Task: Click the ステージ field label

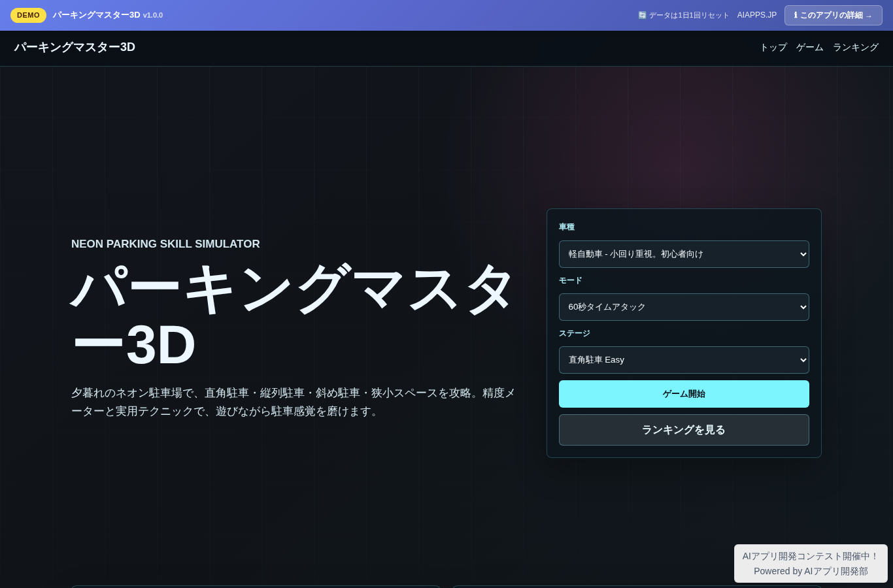Action: pos(575,333)
